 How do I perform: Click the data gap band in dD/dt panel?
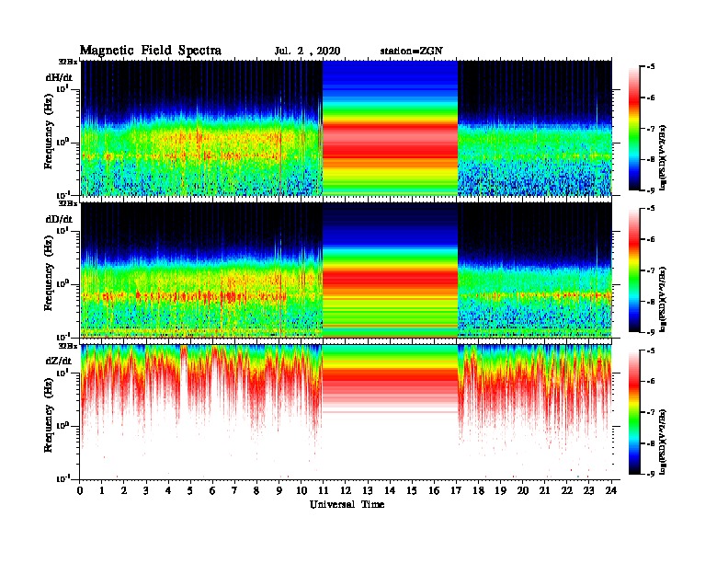(390, 270)
